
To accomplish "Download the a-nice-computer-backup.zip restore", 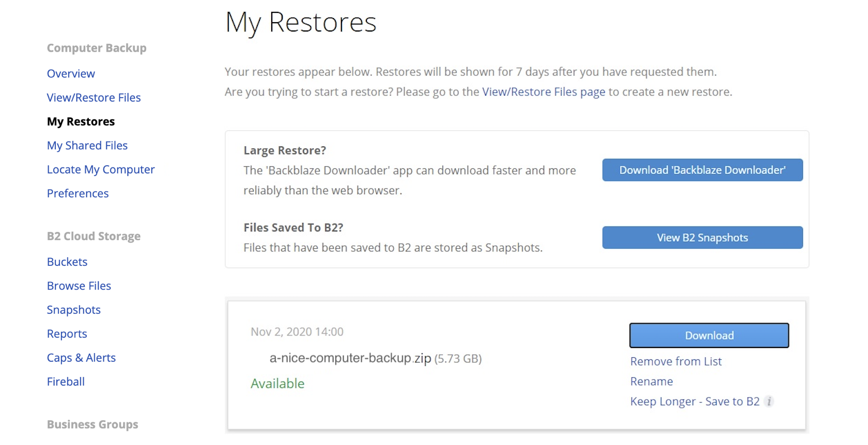I will (x=709, y=336).
